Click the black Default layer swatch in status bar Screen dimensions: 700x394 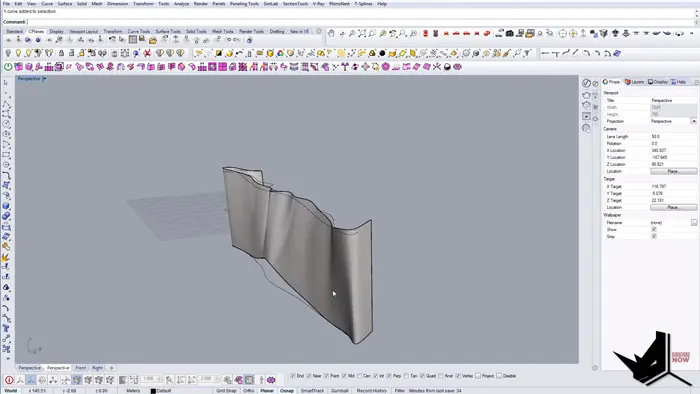(153, 391)
